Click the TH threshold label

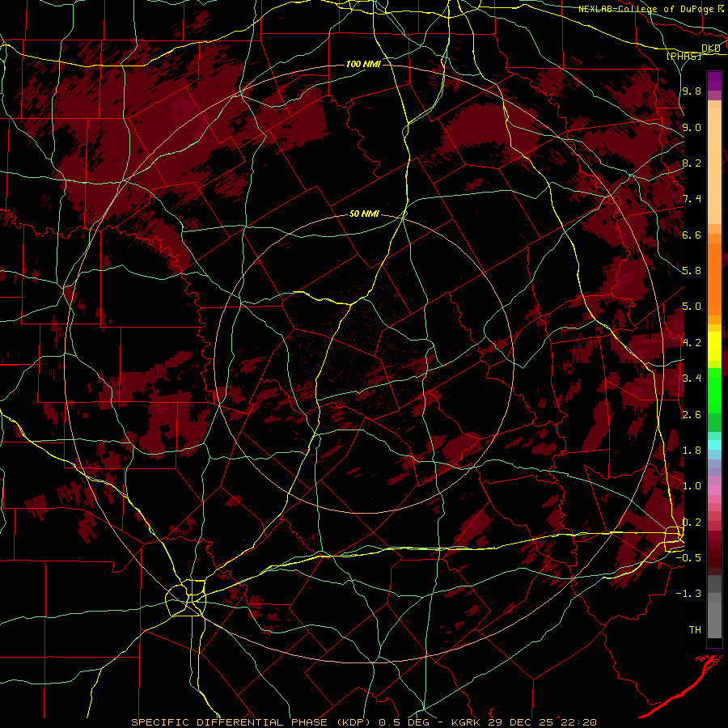click(695, 629)
